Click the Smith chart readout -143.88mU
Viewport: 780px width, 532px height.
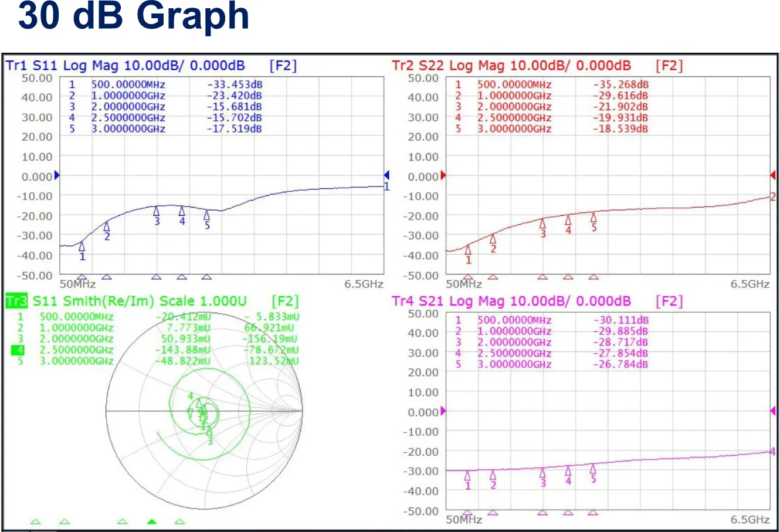pyautogui.click(x=182, y=350)
